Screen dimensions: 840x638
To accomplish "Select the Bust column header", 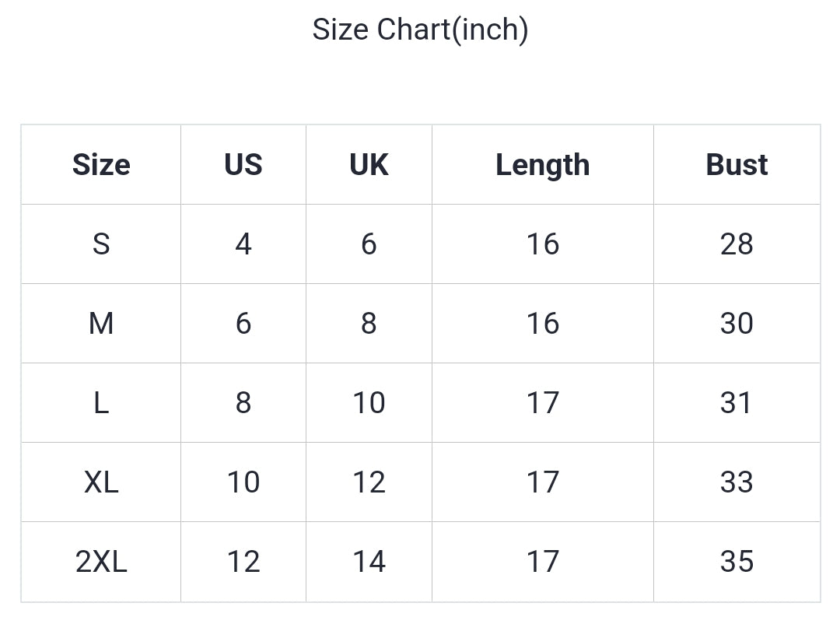I will tap(737, 165).
